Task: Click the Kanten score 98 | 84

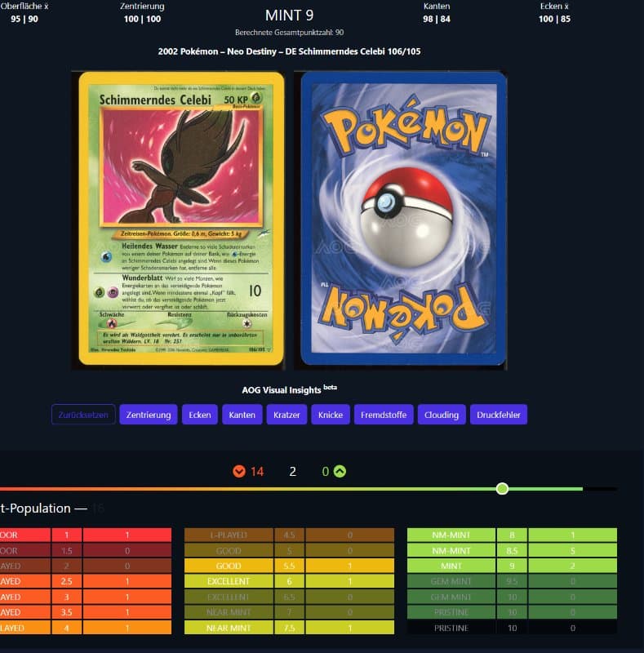Action: pyautogui.click(x=437, y=19)
